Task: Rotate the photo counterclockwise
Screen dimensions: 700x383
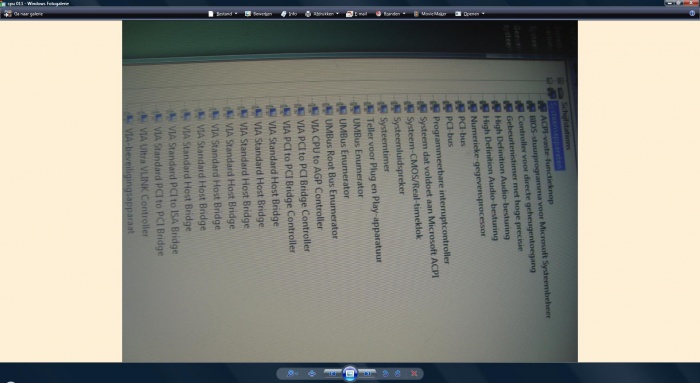Action: click(x=385, y=374)
